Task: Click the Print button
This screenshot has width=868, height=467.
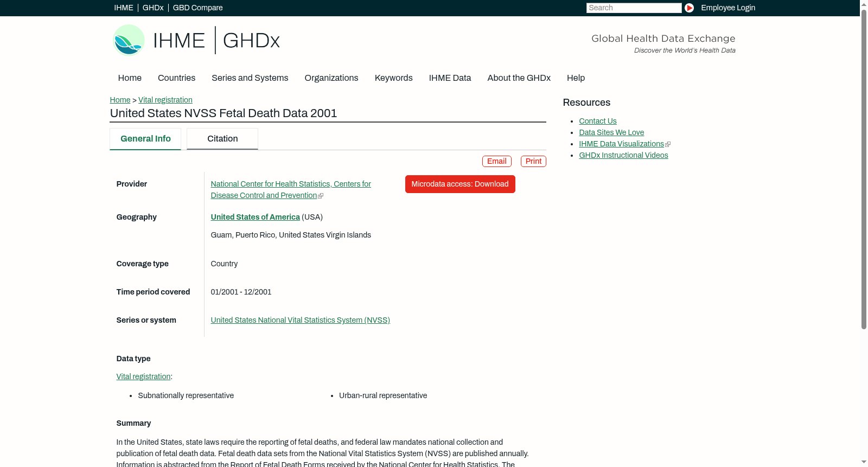Action: (533, 161)
